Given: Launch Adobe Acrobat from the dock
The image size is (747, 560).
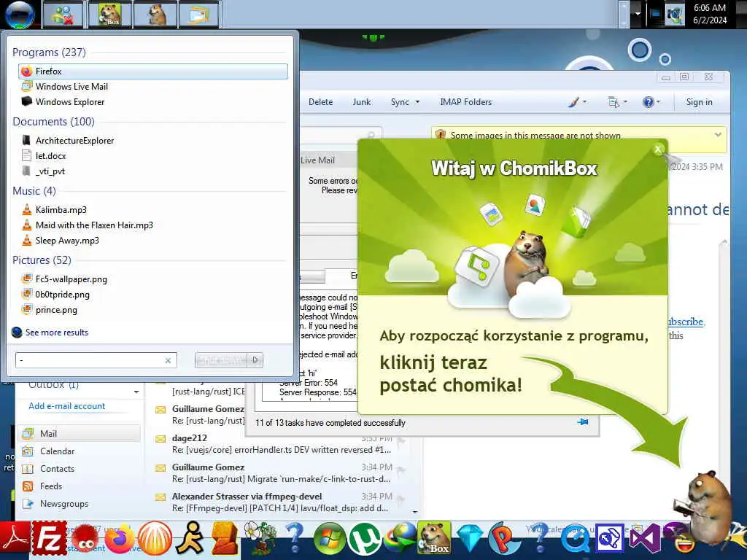Looking at the screenshot, I should 15,539.
